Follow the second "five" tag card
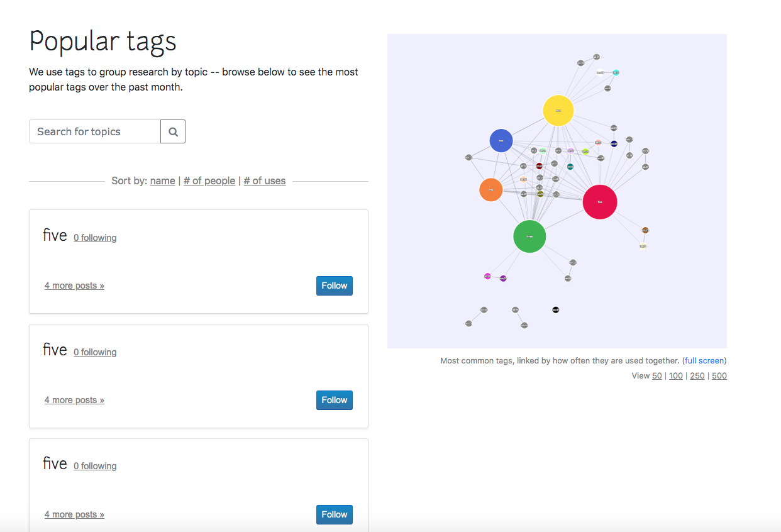781x532 pixels. point(334,400)
